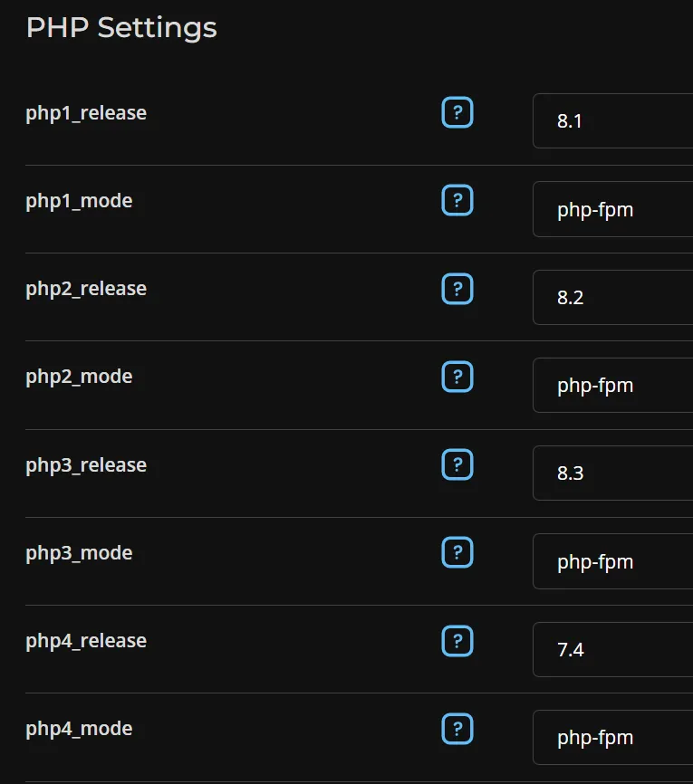Viewport: 693px width, 784px height.
Task: Open help for php1_release
Action: click(x=457, y=113)
